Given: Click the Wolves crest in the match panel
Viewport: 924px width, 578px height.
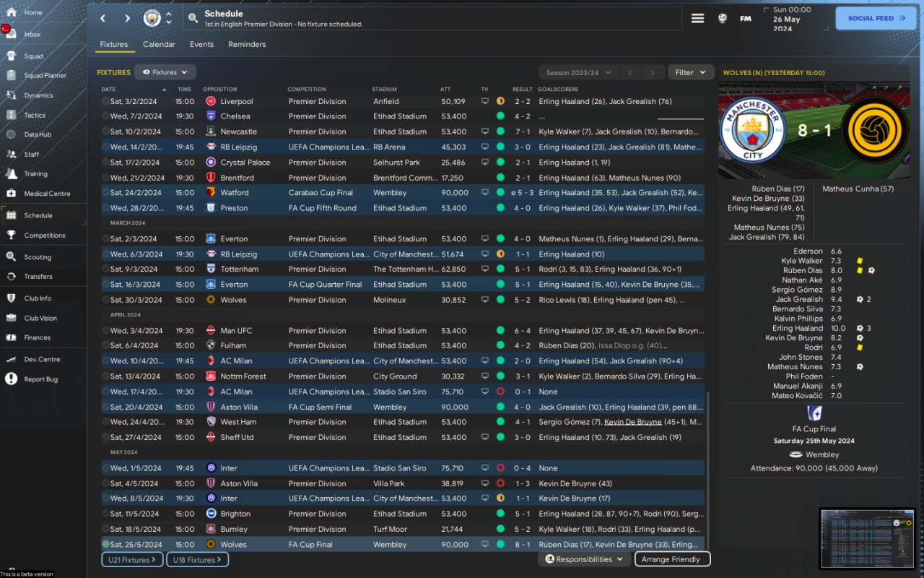Looking at the screenshot, I should pos(876,131).
